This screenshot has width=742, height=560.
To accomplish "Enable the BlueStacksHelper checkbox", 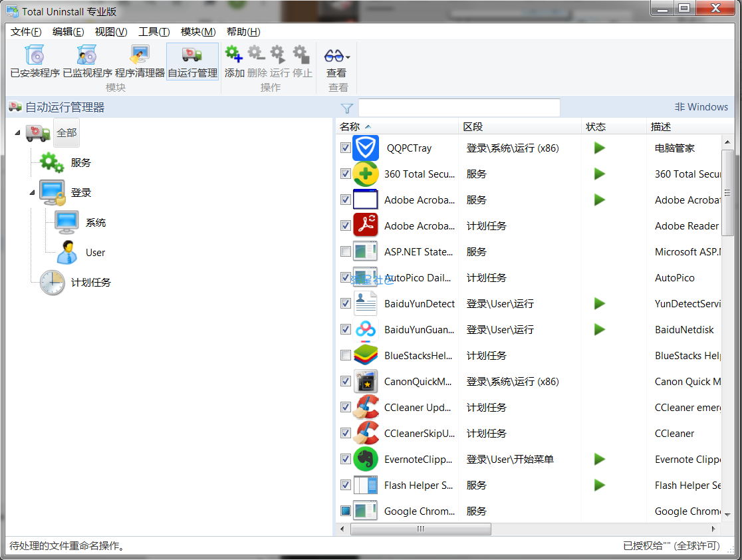I will point(346,355).
